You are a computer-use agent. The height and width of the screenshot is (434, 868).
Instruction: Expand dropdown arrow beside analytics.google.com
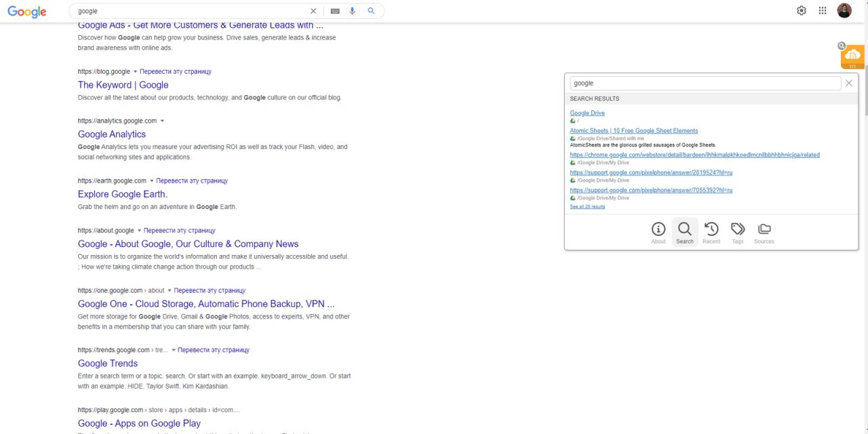162,121
